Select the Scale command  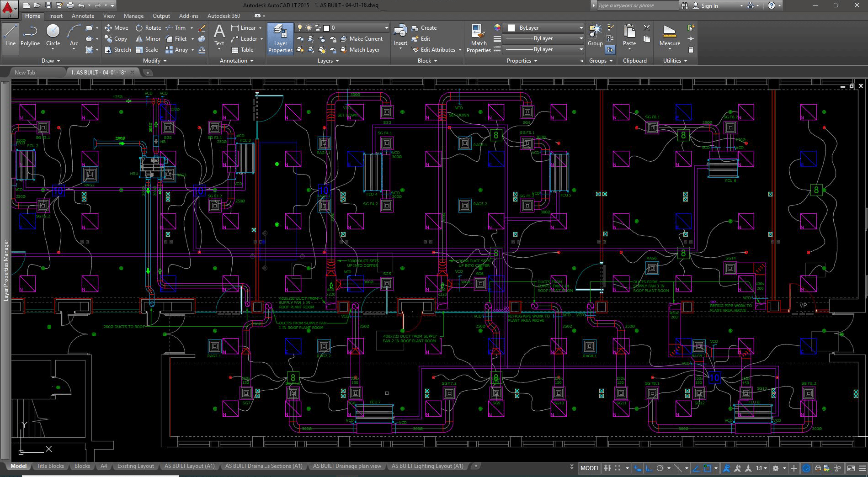click(147, 50)
